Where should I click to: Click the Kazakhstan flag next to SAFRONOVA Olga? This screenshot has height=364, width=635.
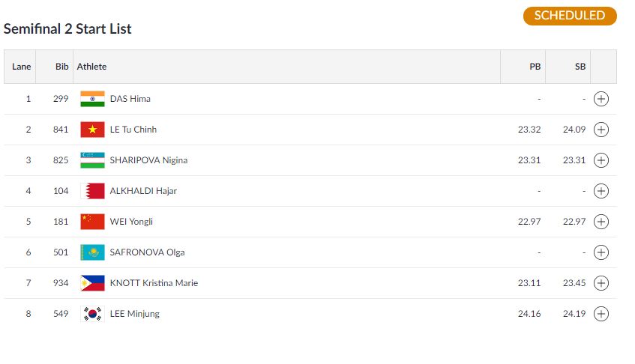click(93, 252)
